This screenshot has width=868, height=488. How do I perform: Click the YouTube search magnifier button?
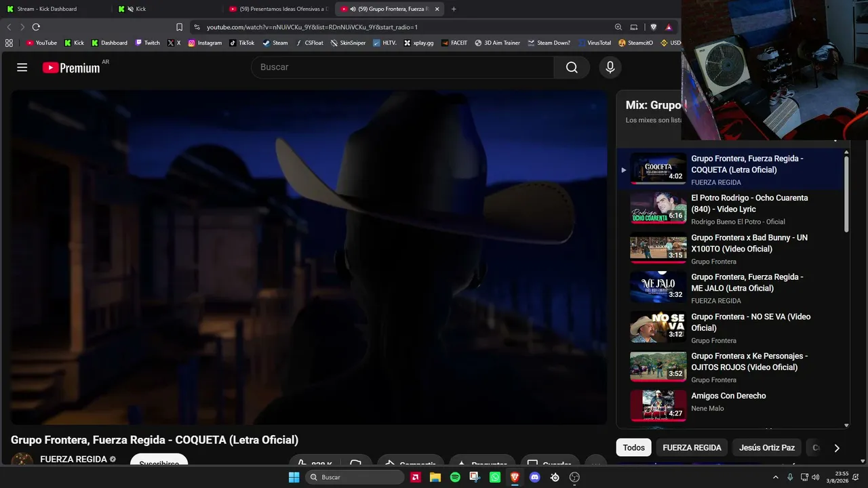tap(572, 67)
